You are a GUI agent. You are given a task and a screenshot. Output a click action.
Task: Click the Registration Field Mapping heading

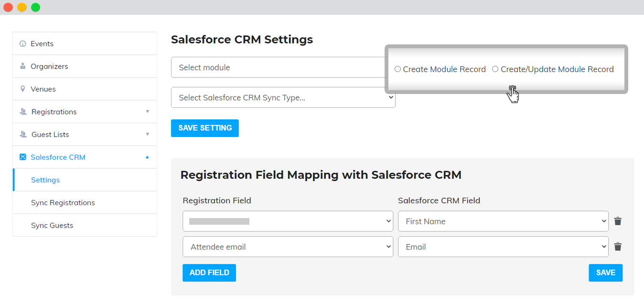(x=321, y=175)
